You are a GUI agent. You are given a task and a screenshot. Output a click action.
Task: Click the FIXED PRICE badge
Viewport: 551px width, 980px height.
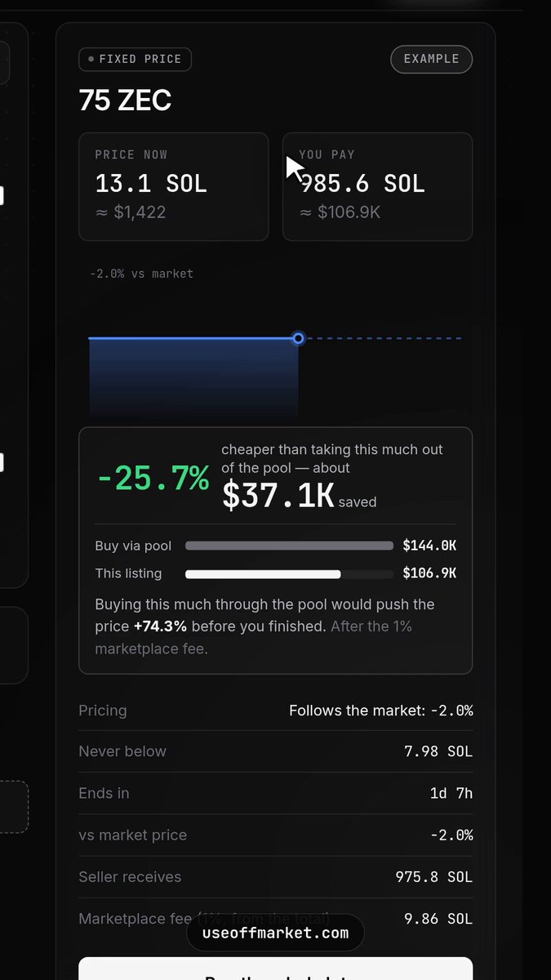point(136,60)
